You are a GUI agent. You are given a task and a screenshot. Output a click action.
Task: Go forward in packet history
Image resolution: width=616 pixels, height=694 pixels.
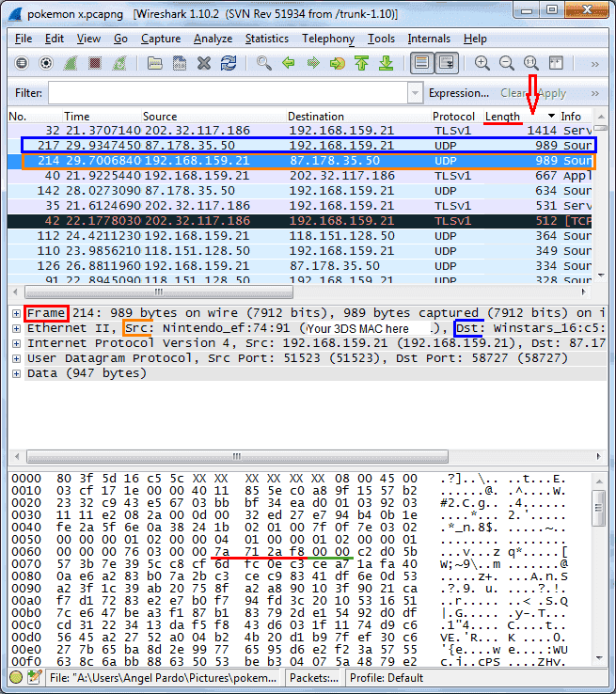(313, 63)
